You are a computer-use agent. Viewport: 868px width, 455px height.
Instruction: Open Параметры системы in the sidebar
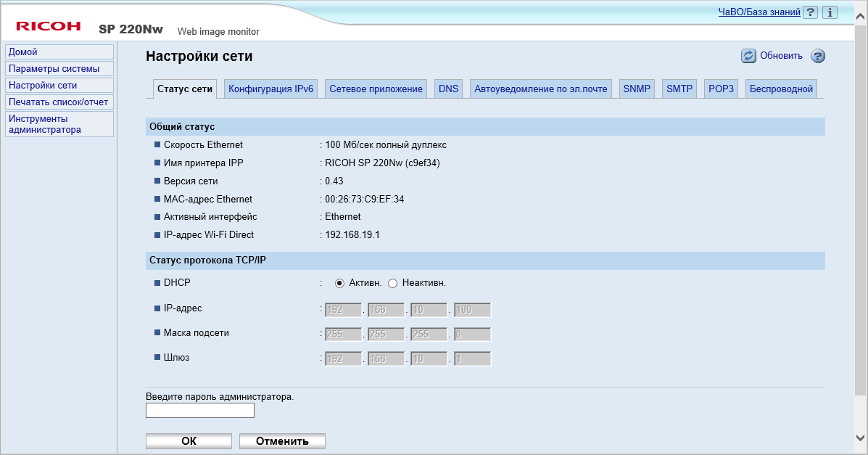click(x=59, y=69)
